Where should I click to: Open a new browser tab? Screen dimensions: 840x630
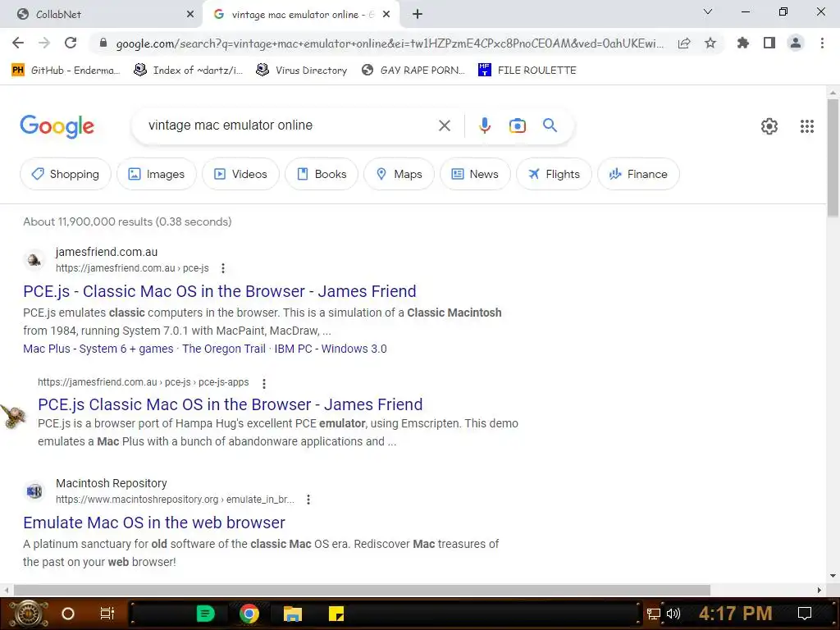click(418, 15)
